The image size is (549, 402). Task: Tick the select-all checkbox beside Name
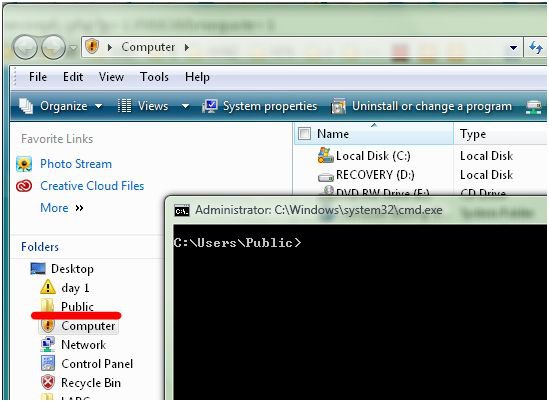pyautogui.click(x=304, y=133)
